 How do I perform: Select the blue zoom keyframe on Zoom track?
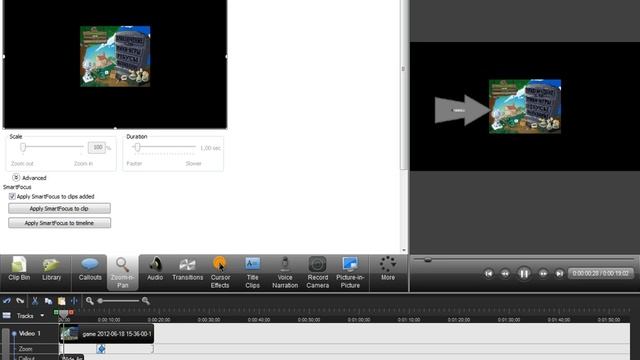(x=101, y=349)
